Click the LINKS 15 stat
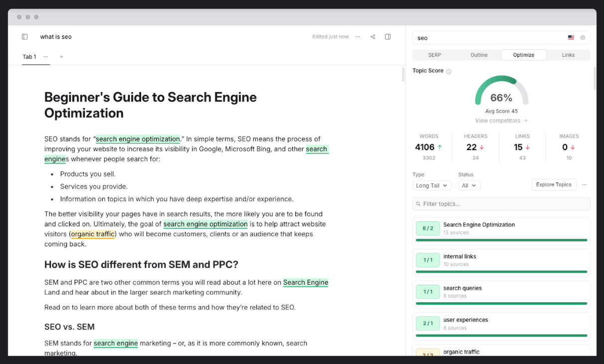This screenshot has height=364, width=604. [x=522, y=147]
